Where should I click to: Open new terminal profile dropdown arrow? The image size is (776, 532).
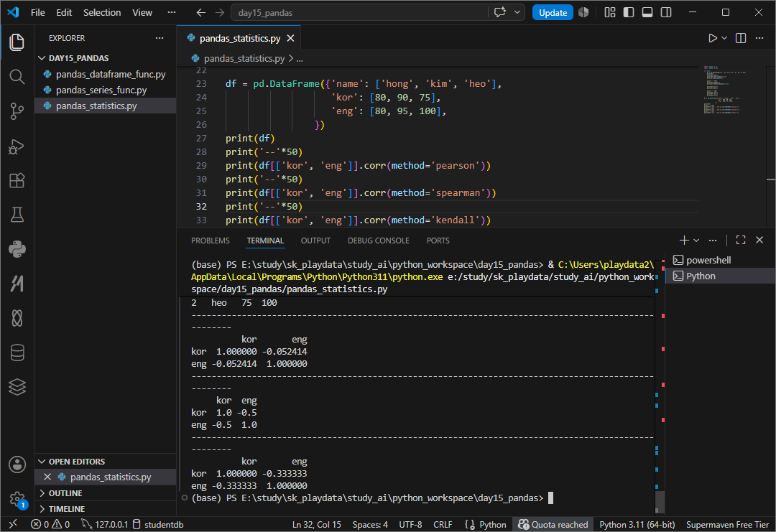point(696,240)
